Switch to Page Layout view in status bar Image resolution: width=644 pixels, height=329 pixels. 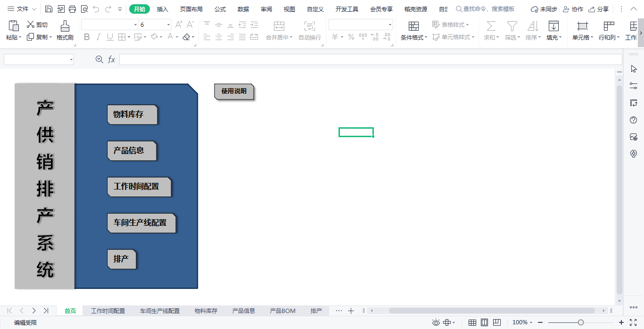tap(484, 322)
